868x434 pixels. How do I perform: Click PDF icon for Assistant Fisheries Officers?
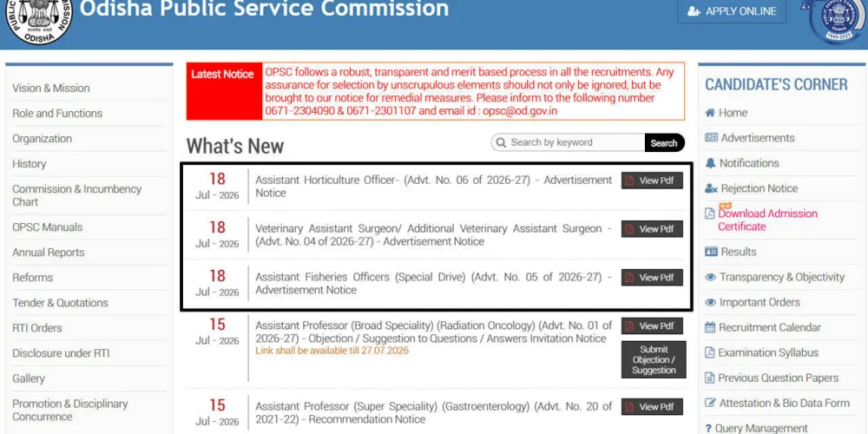629,278
